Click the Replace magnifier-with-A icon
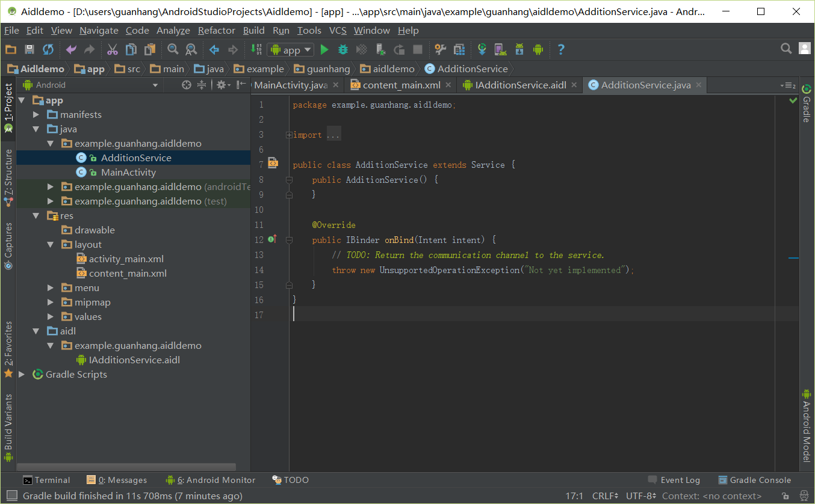 191,49
